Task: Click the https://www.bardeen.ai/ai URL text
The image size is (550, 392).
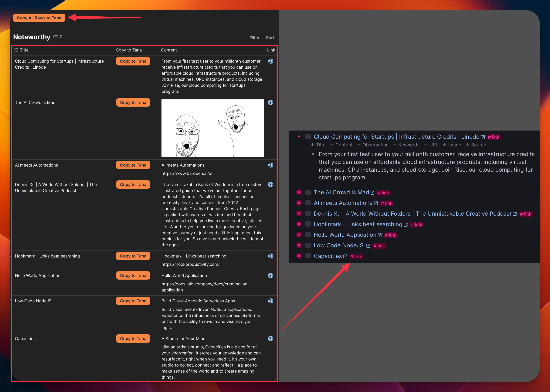Action: pos(187,173)
